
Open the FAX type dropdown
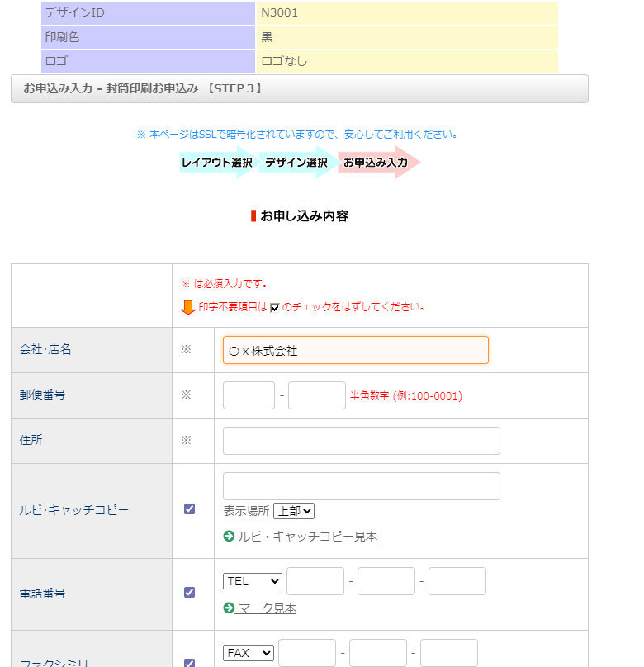tap(249, 653)
